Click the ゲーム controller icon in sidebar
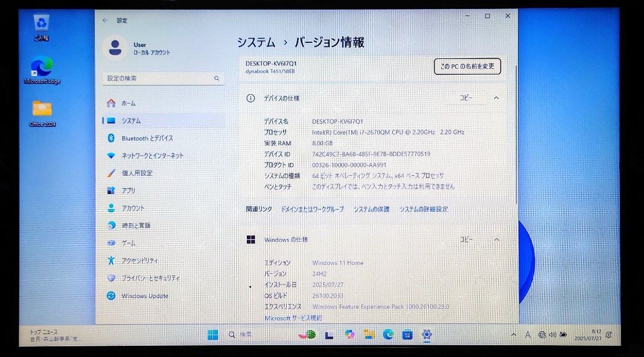Screen dimensions: 644x357 click(111, 243)
